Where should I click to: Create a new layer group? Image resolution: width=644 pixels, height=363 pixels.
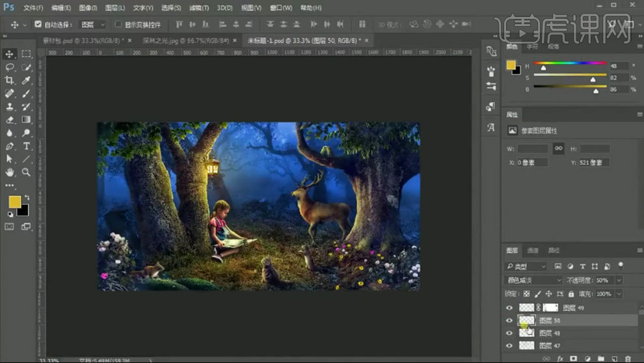pos(601,358)
